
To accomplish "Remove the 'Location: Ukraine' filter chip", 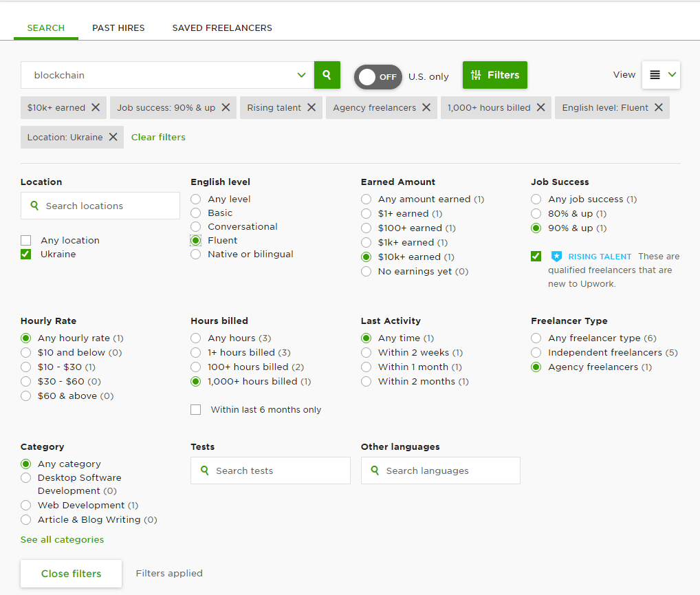I will (113, 137).
